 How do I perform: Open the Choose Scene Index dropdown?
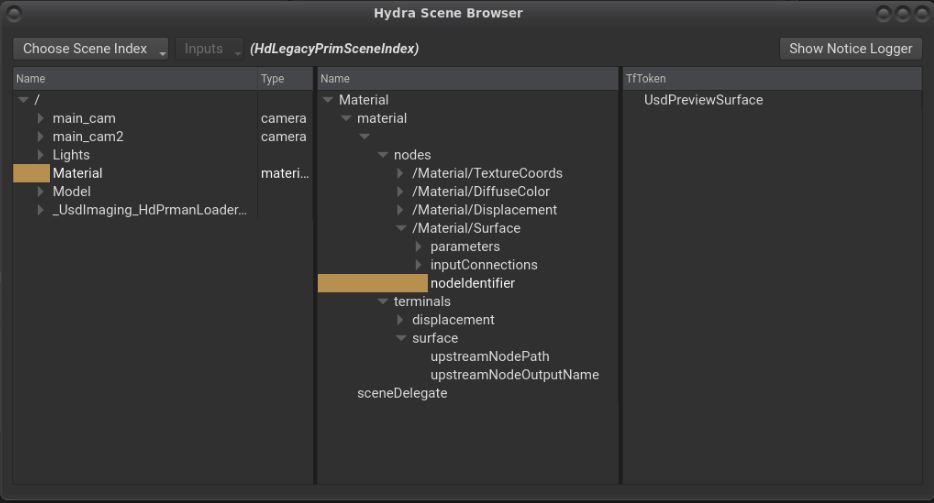pyautogui.click(x=91, y=49)
